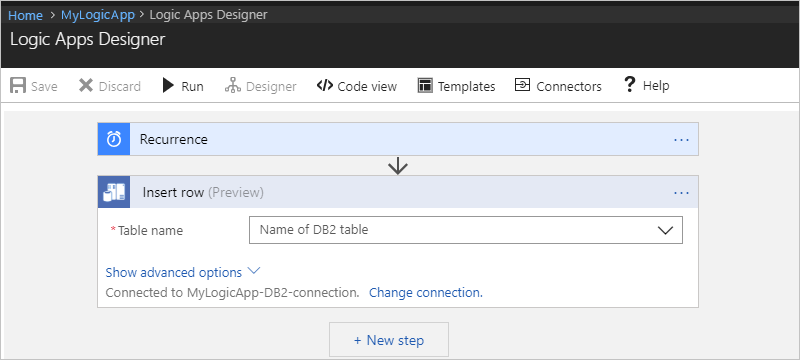Screen dimensions: 800x360
Task: Click the Logic Apps Designer page heading
Action: click(x=87, y=39)
